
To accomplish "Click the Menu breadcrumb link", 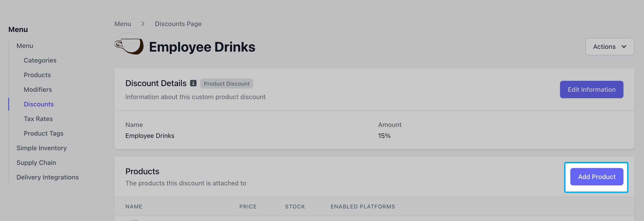I will [x=123, y=24].
